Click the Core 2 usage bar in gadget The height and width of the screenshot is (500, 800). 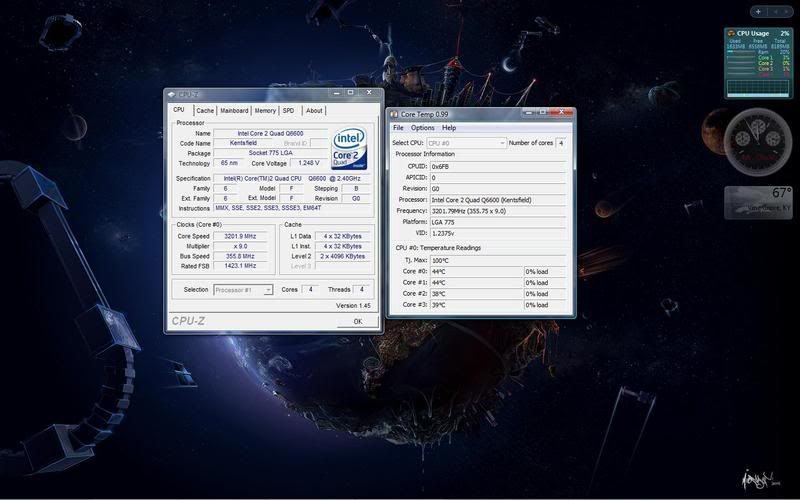[x=741, y=63]
